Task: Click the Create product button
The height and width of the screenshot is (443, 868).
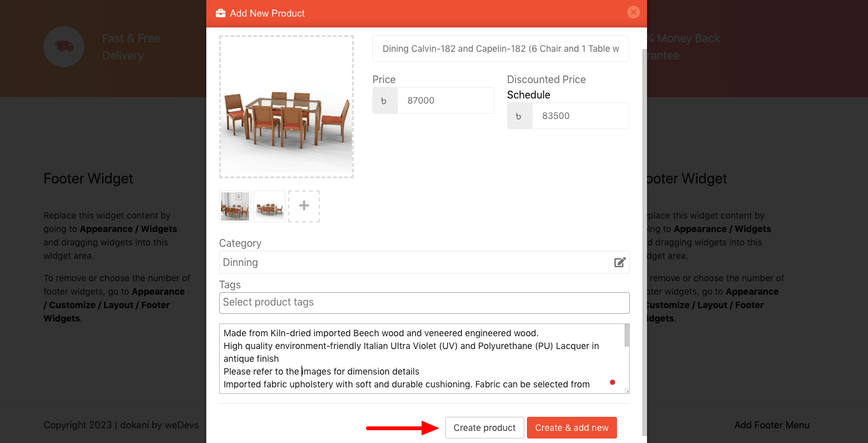Action: coord(484,428)
